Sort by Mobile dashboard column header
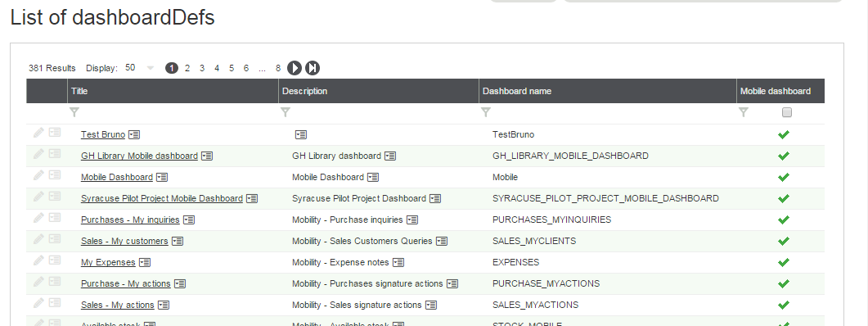The width and height of the screenshot is (868, 326). tap(780, 91)
